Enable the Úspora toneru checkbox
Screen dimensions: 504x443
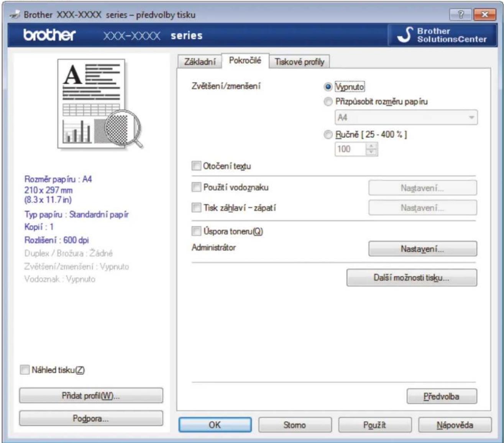point(196,231)
